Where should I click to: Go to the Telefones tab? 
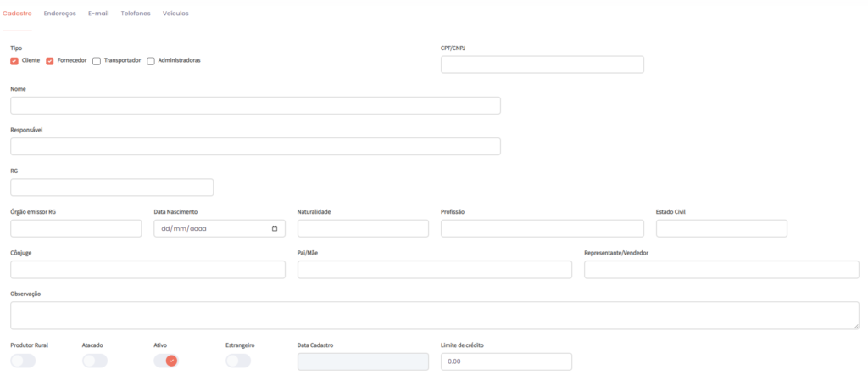pyautogui.click(x=136, y=14)
